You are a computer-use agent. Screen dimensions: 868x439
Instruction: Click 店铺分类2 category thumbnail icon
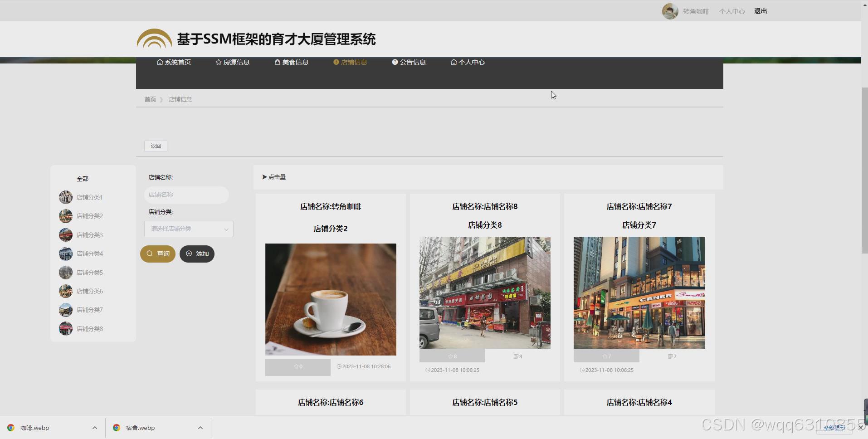pos(66,216)
